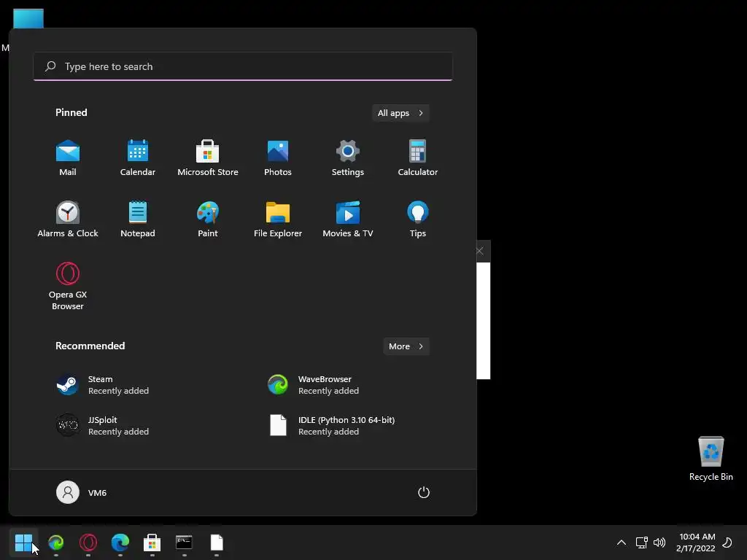Viewport: 747px width, 560px height.
Task: Open the VM6 user account menu
Action: tap(82, 492)
